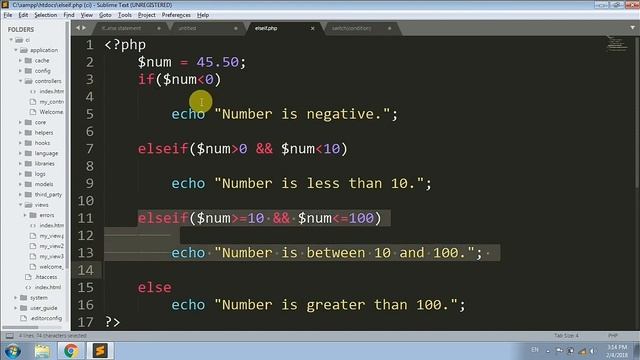This screenshot has width=640, height=360.
Task: Open the Tools menu
Action: click(x=124, y=15)
